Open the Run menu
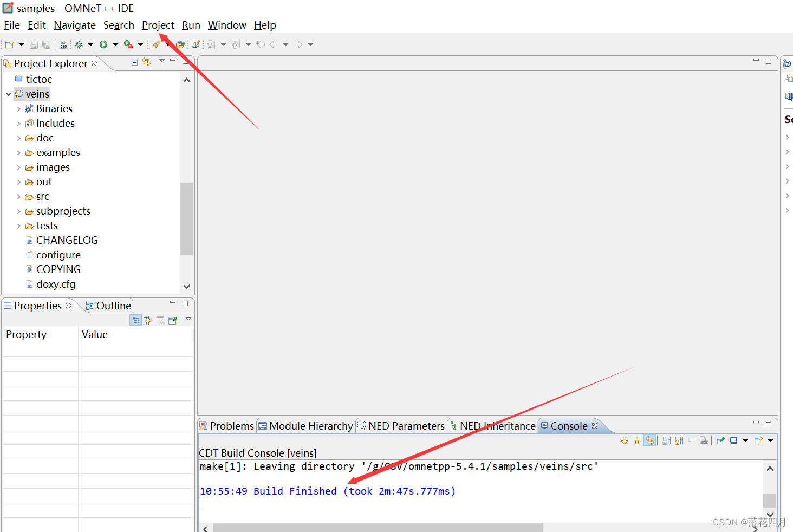Screen dimensions: 793x532 pyautogui.click(x=191, y=25)
